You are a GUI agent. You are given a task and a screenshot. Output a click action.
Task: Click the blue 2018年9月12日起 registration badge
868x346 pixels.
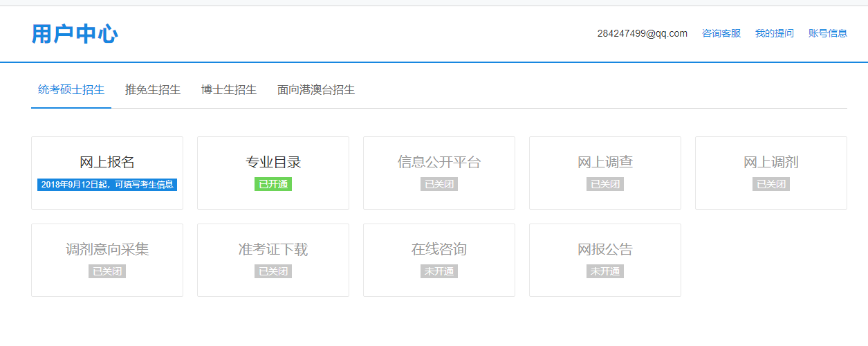107,185
